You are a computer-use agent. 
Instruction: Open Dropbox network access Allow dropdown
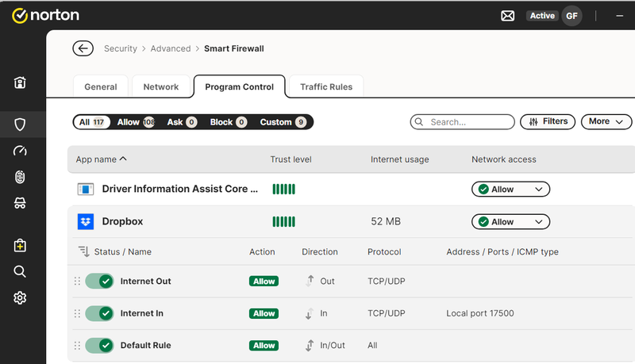click(510, 222)
